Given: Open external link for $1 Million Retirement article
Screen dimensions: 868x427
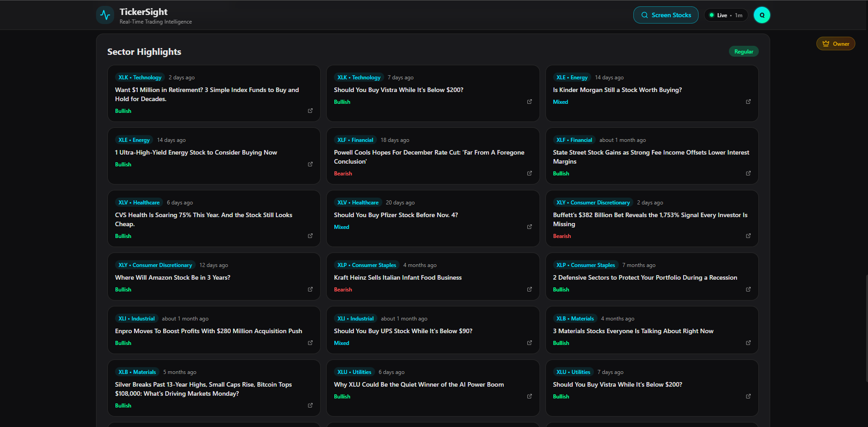Looking at the screenshot, I should 310,111.
